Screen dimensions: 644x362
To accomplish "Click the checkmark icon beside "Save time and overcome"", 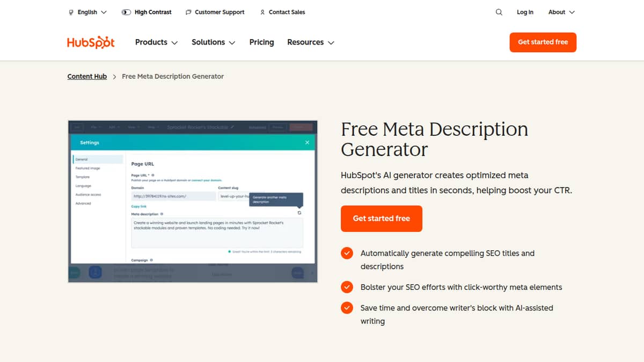I will (x=347, y=308).
